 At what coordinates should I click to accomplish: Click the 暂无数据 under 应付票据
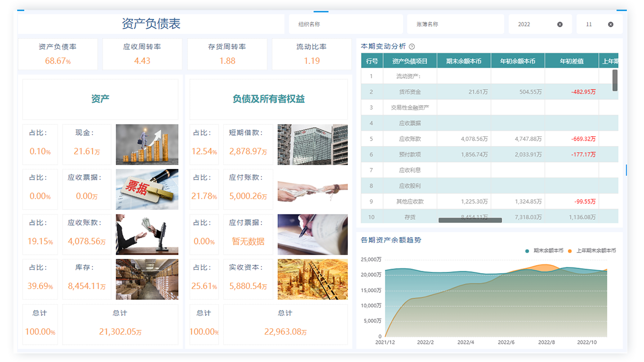click(x=248, y=241)
